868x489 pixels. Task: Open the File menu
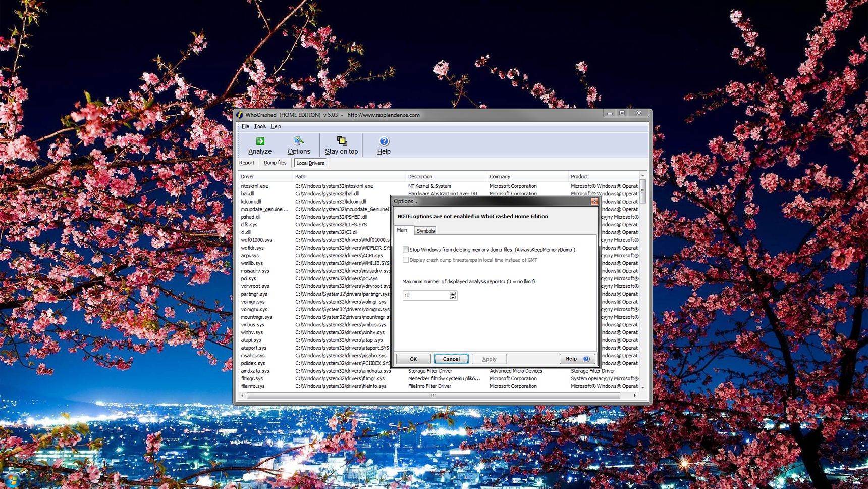(245, 126)
